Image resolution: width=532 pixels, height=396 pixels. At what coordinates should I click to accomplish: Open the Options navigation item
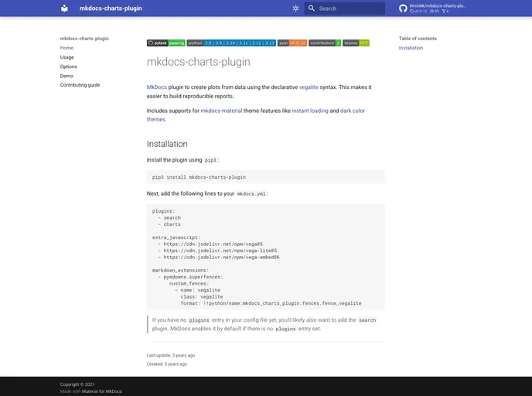click(69, 67)
